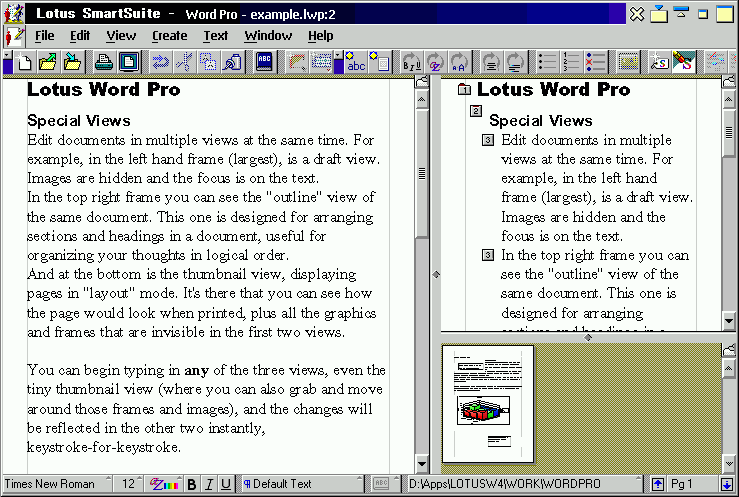
Task: Click the horizontal pane splitter diamond handle
Action: click(588, 337)
